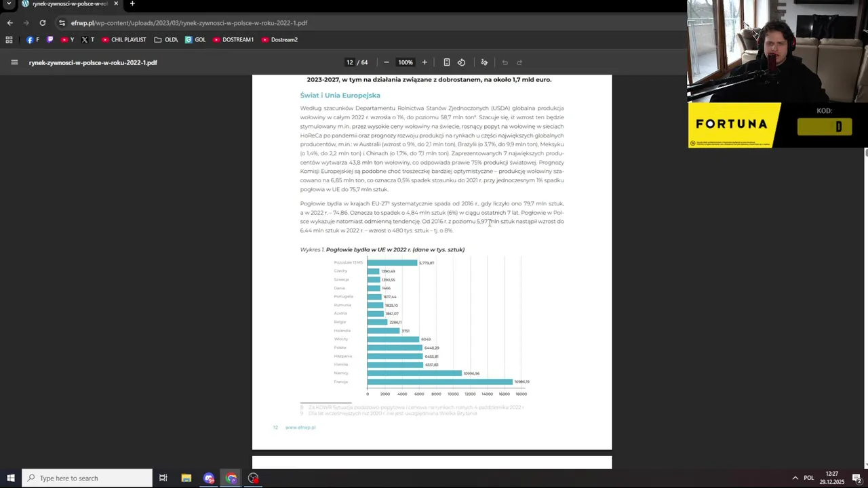
Task: Click the address bar with efrwp.pl URL
Action: 189,22
